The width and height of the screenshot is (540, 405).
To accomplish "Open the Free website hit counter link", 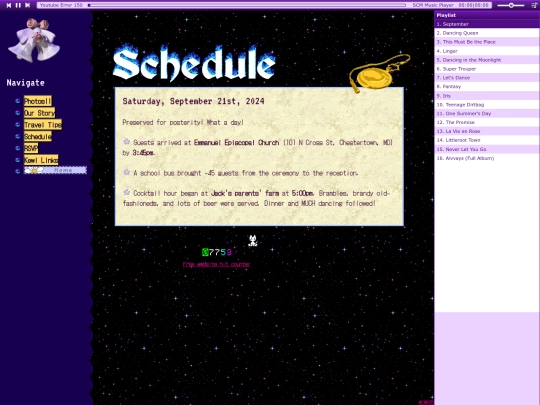I will (216, 264).
